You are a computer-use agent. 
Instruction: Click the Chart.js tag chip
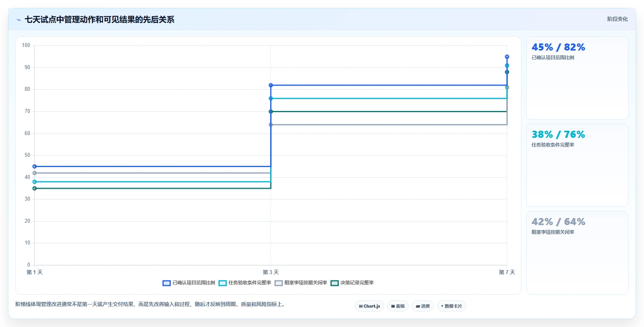(x=370, y=306)
